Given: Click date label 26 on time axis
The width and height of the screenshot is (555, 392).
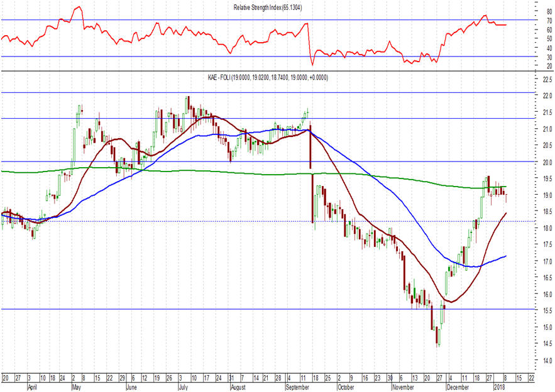Looking at the screenshot, I should tap(169, 378).
